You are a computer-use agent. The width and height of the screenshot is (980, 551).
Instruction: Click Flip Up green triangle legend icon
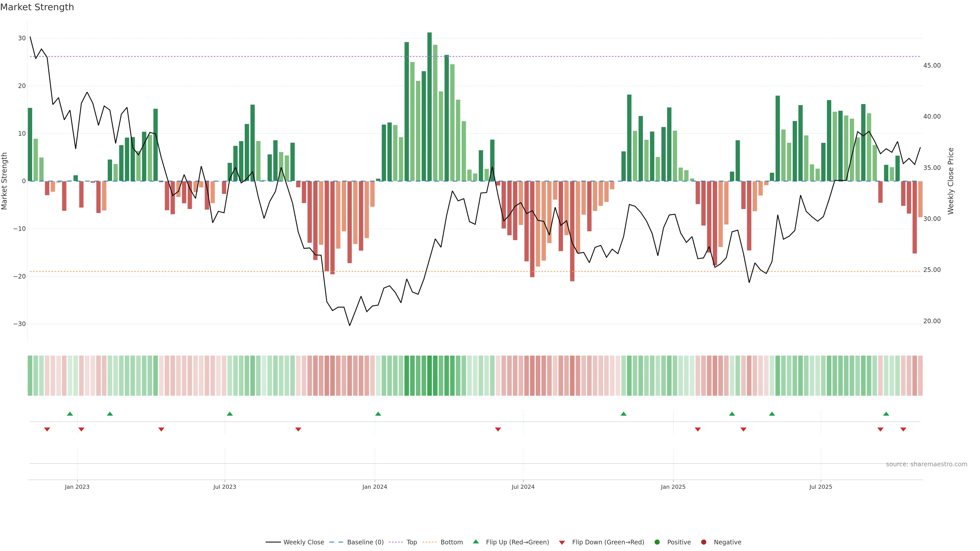[475, 542]
